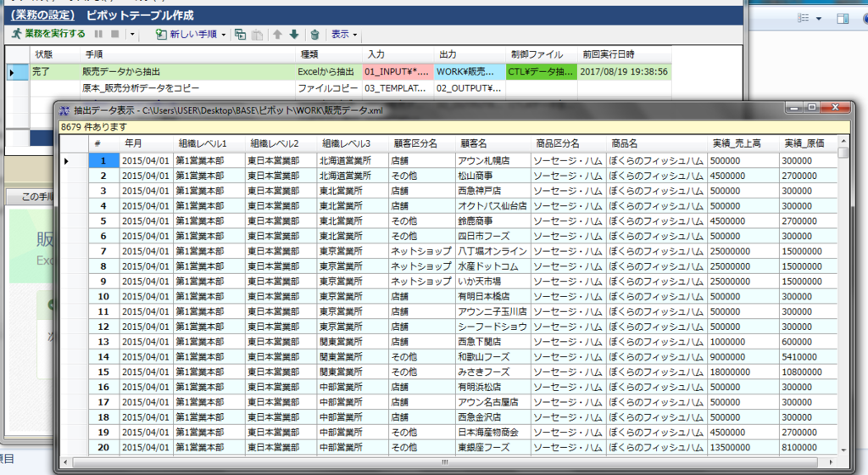Click the ファイルコピー type cell

pos(329,88)
